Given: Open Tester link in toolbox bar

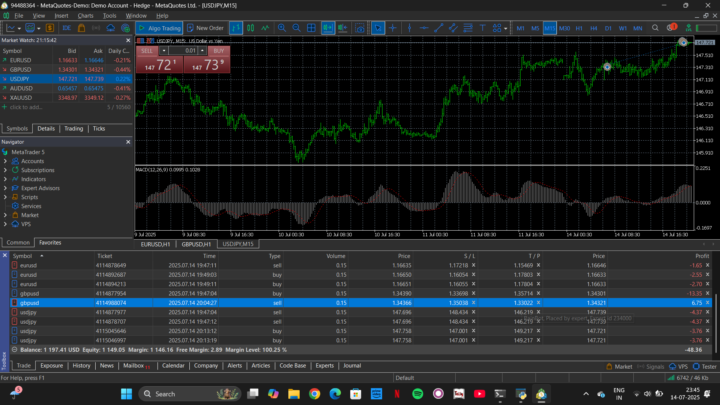Looking at the screenshot, I should click(705, 366).
